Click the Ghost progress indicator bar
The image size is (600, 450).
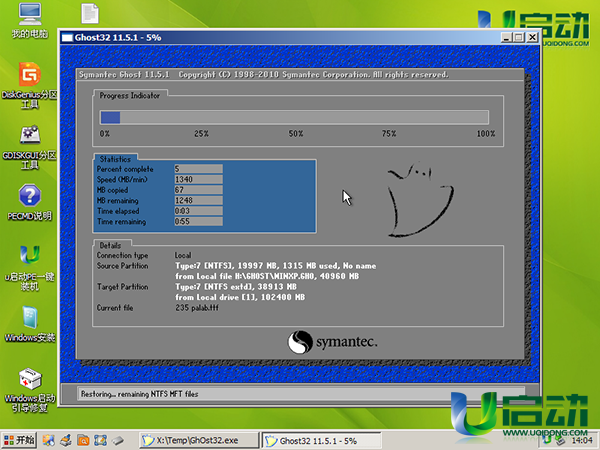(x=297, y=118)
